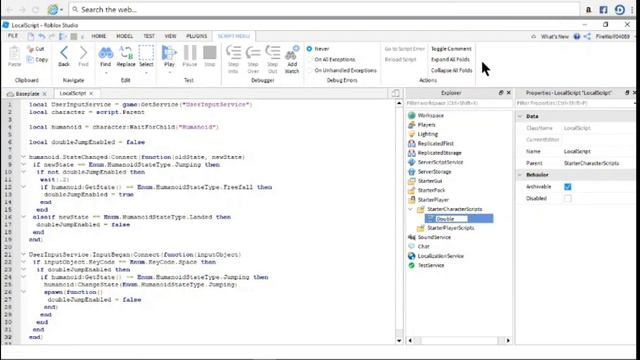This screenshot has width=640, height=360.
Task: Close the LocalScript document tab
Action: [x=91, y=93]
